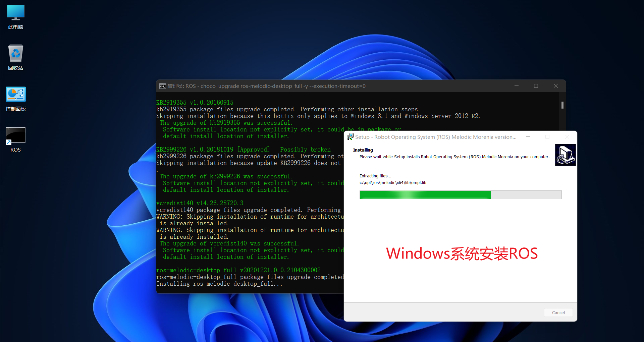Click the 'Installing' heading in Setup
Screen dimensions: 644x342
[363, 150]
